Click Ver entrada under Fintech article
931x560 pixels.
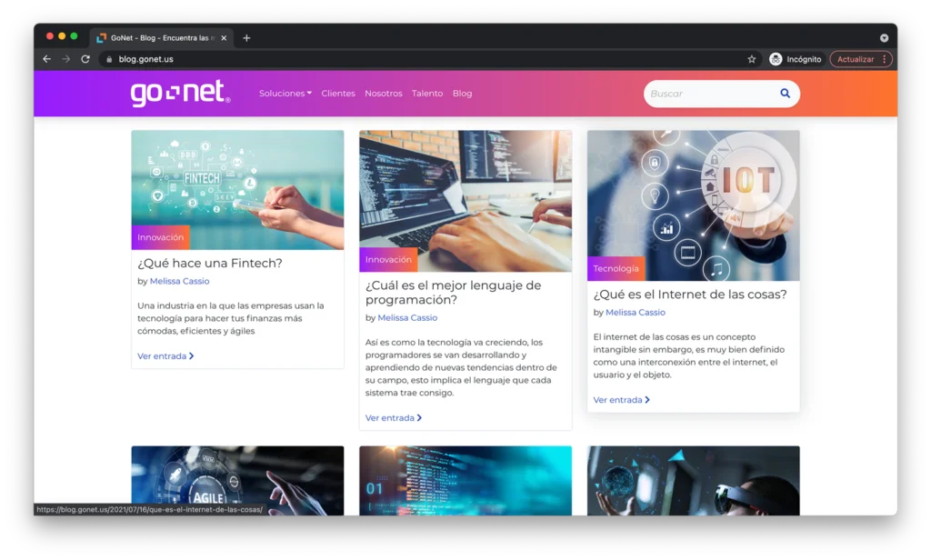click(165, 355)
